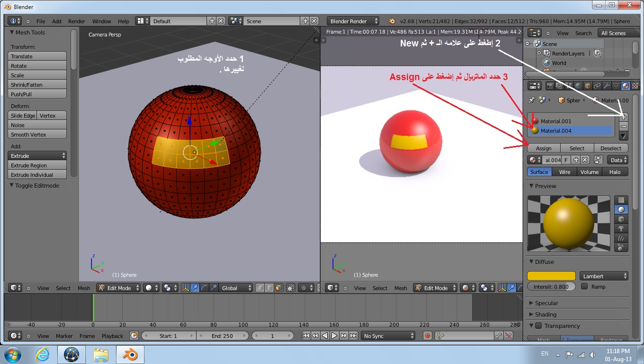Select flat plane preview shape icon
The width and height of the screenshot is (644, 364).
[621, 200]
